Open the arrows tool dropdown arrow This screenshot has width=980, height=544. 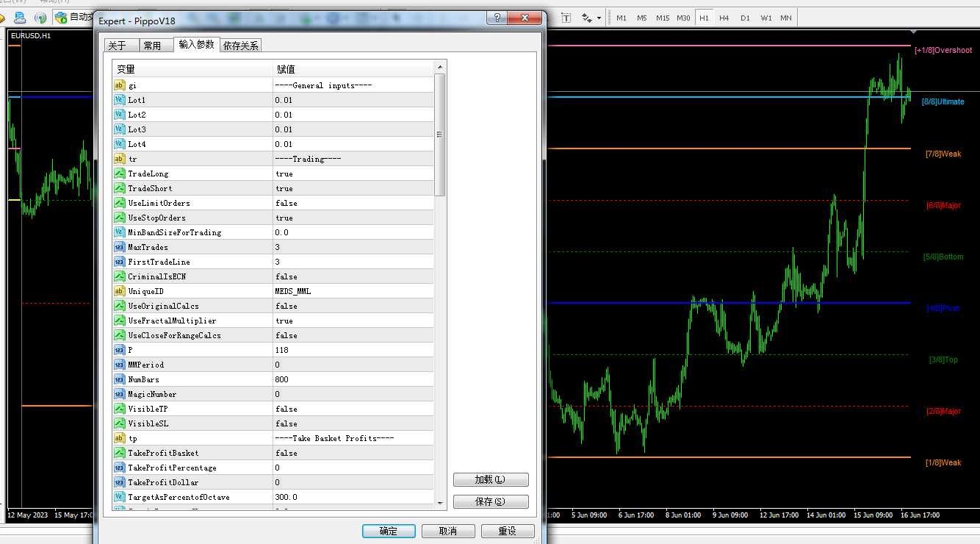coord(599,17)
